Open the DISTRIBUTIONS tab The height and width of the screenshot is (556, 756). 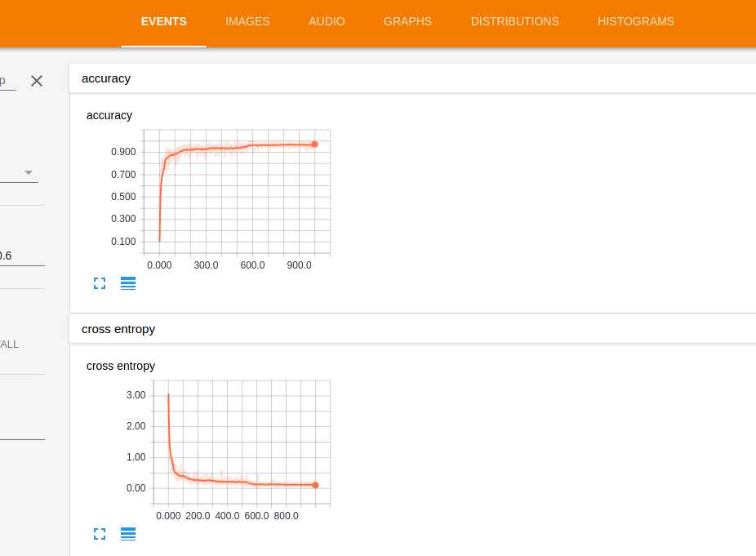click(514, 22)
